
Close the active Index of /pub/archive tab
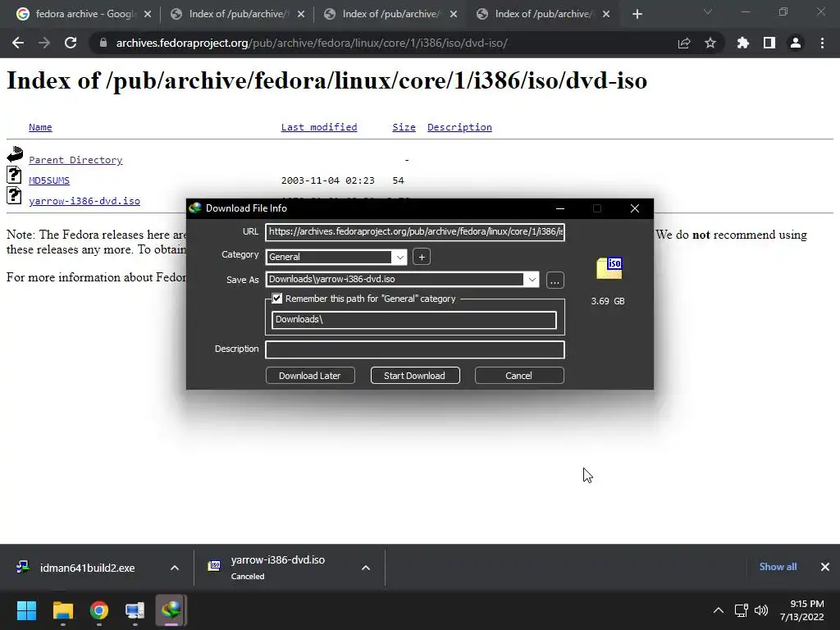606,15
